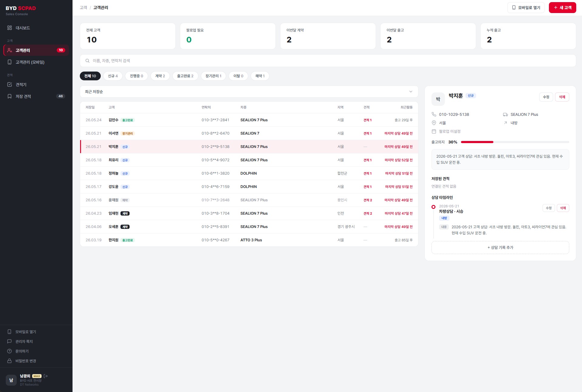Image resolution: width=582 pixels, height=392 pixels.
Task: Click the 새 고객 button
Action: tap(562, 8)
